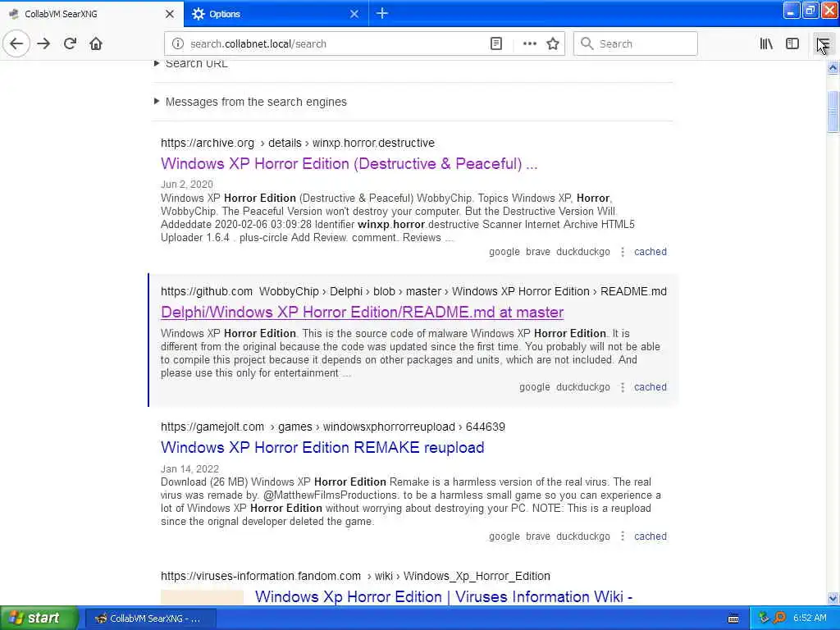The height and width of the screenshot is (630, 840).
Task: Close the CollabVM SearXNG tab
Action: coord(169,14)
